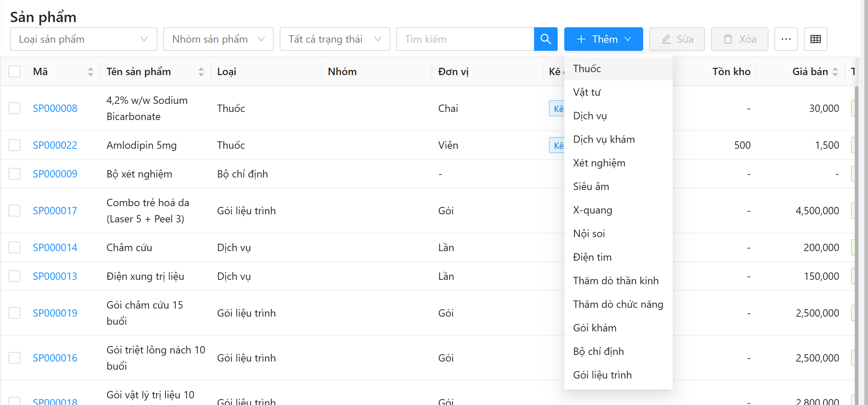
Task: Open product code SP000016 link
Action: pos(55,358)
